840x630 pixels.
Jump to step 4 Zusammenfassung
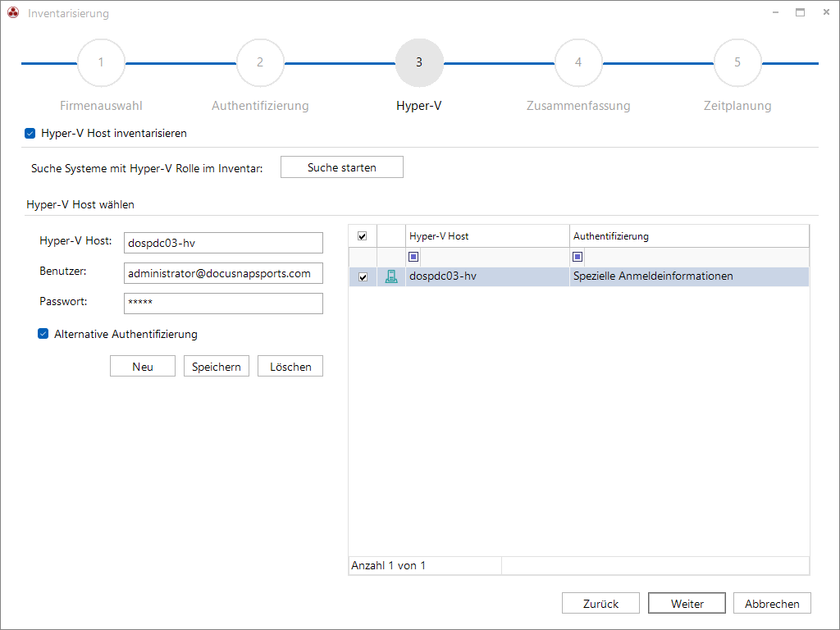tap(578, 62)
